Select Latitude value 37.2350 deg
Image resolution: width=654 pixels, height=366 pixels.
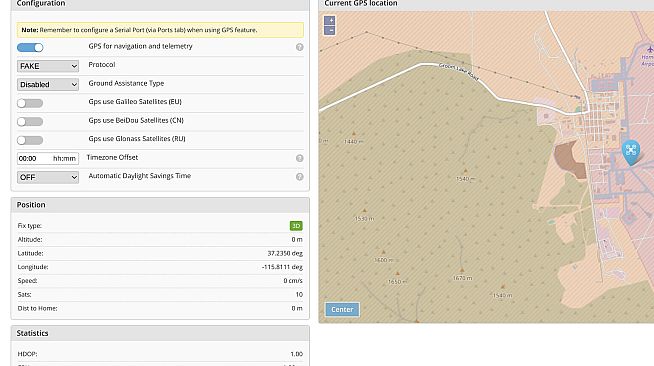pyautogui.click(x=285, y=253)
